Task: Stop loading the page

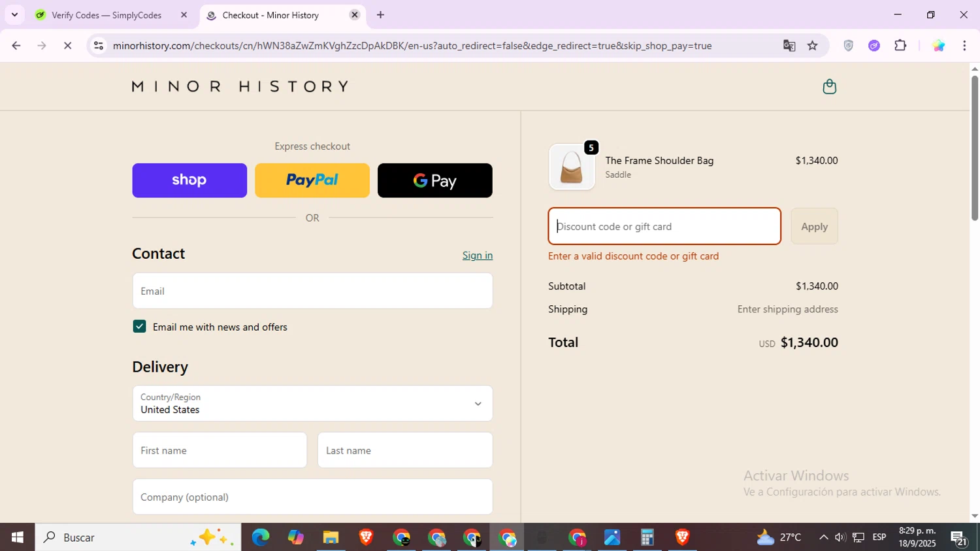Action: click(67, 46)
